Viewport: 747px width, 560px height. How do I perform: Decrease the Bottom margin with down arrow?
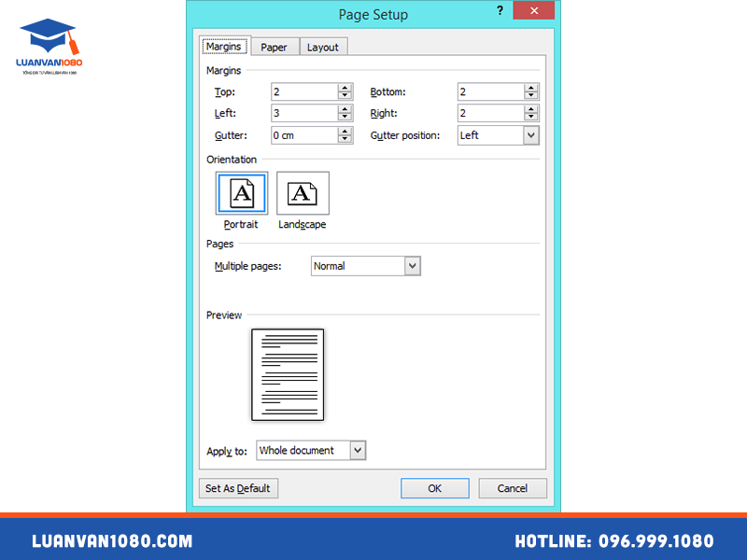click(x=531, y=96)
